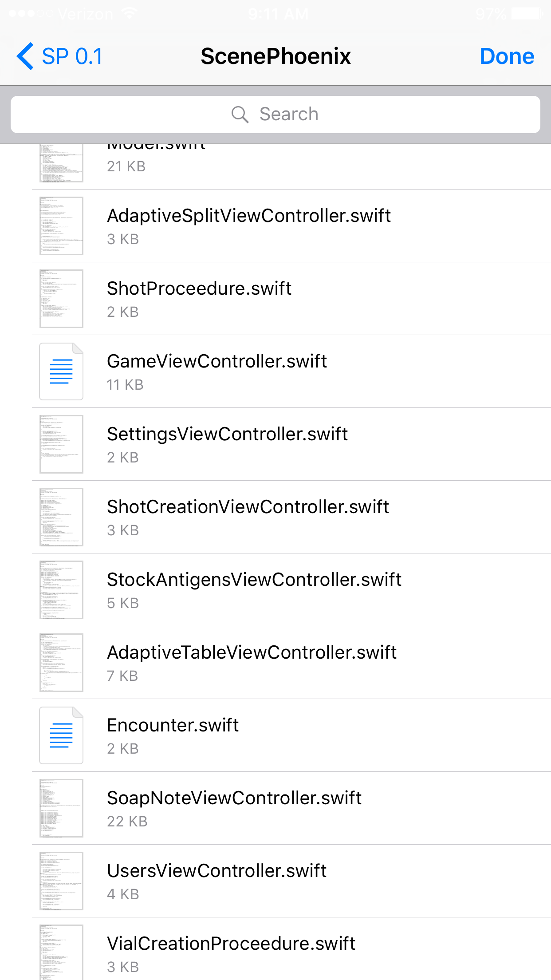Select Encounter.swift file name text
Image resolution: width=551 pixels, height=980 pixels.
[x=173, y=725]
